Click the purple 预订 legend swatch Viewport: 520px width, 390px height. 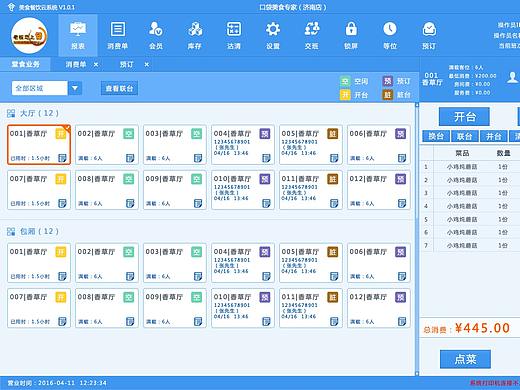coord(387,81)
